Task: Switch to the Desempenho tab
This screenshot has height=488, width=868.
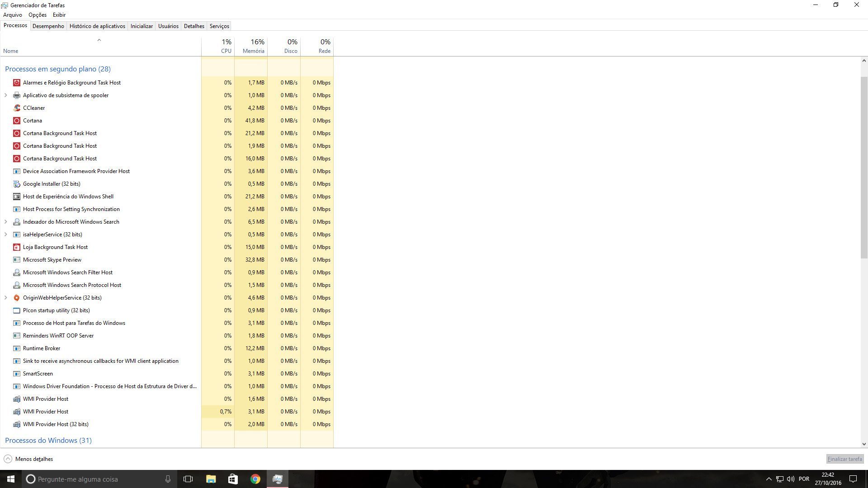Action: point(48,26)
